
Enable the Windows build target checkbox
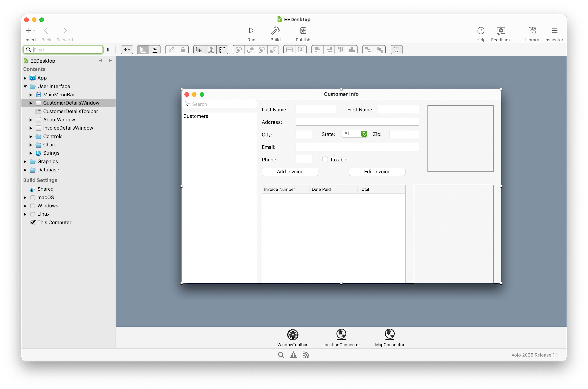(x=33, y=206)
